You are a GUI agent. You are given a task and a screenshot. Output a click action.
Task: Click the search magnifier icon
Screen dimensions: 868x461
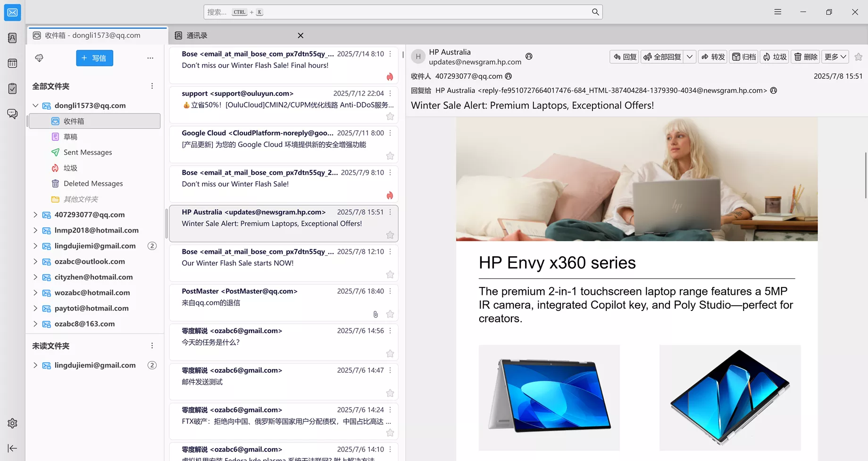595,12
